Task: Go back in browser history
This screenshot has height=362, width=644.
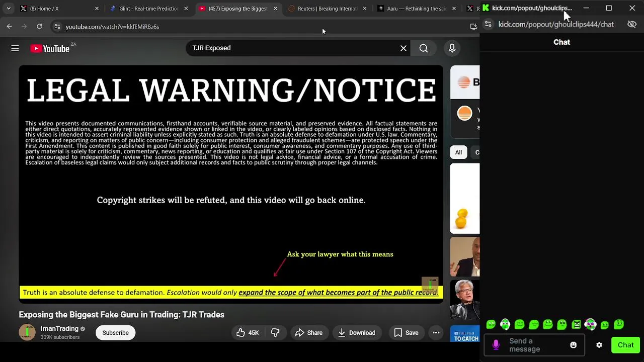Action: [x=9, y=27]
